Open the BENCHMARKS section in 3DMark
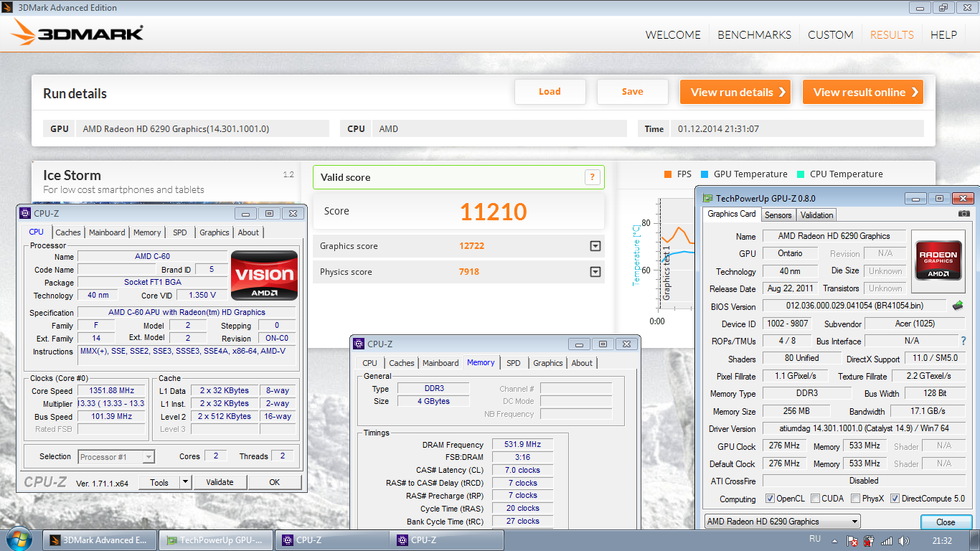Viewport: 980px width, 551px height. 754,34
